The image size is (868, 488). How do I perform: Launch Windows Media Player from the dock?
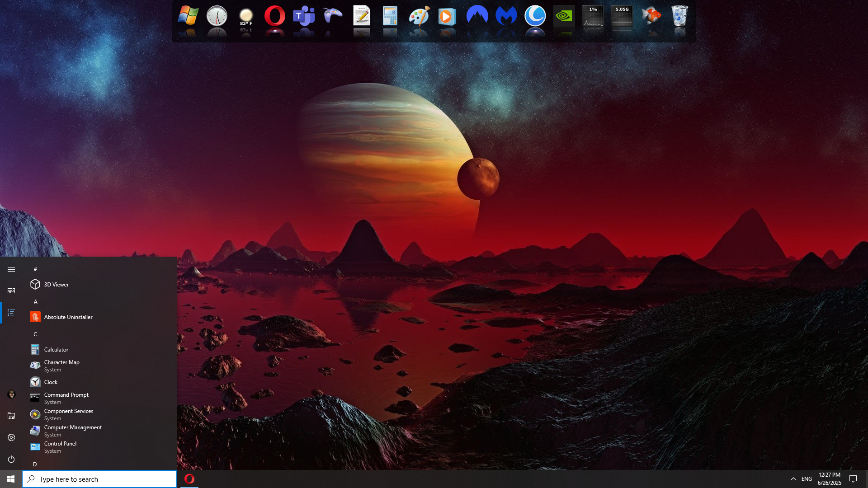(x=447, y=16)
